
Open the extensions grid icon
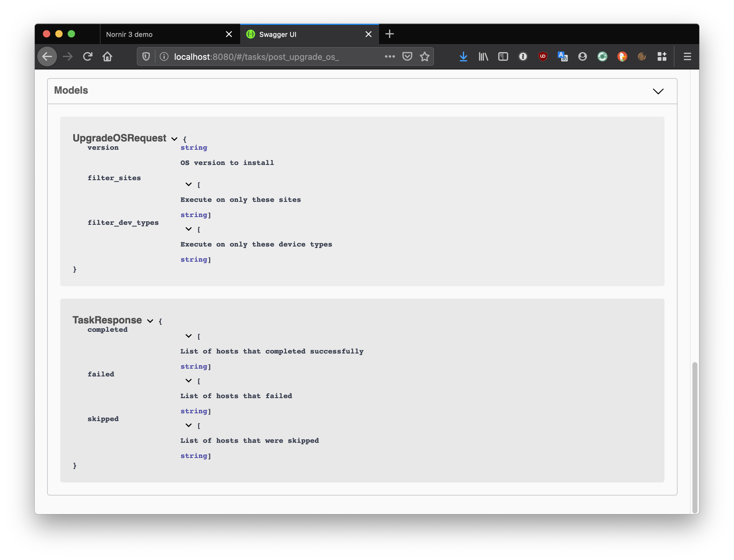pos(662,57)
